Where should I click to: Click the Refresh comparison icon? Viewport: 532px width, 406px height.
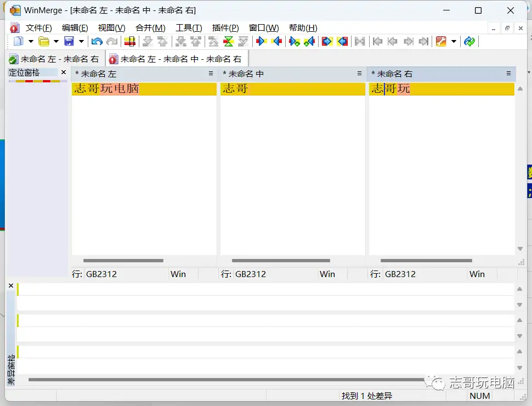[469, 41]
